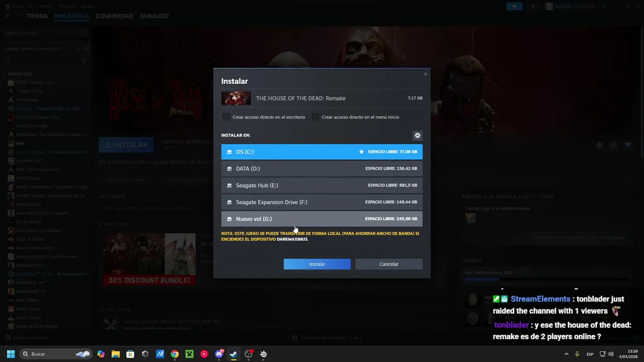Open Amigos menu in Steam menu bar

point(46,7)
